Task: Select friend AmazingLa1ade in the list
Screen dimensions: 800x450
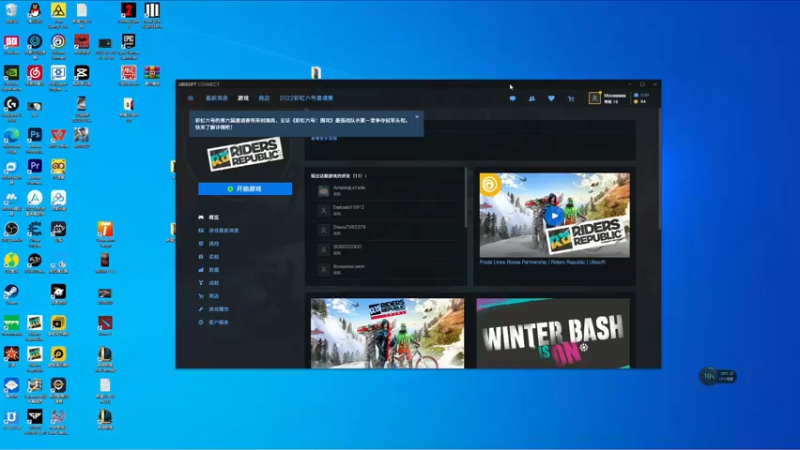Action: 388,191
